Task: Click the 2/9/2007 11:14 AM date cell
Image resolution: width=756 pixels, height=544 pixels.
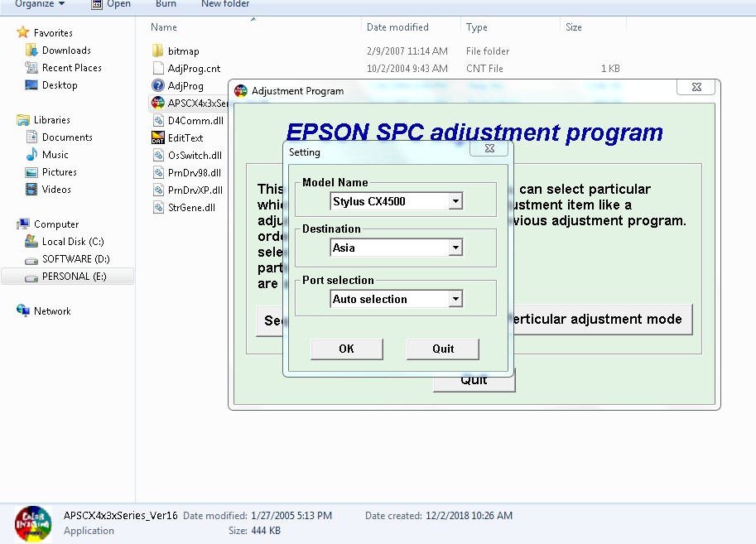Action: point(407,51)
